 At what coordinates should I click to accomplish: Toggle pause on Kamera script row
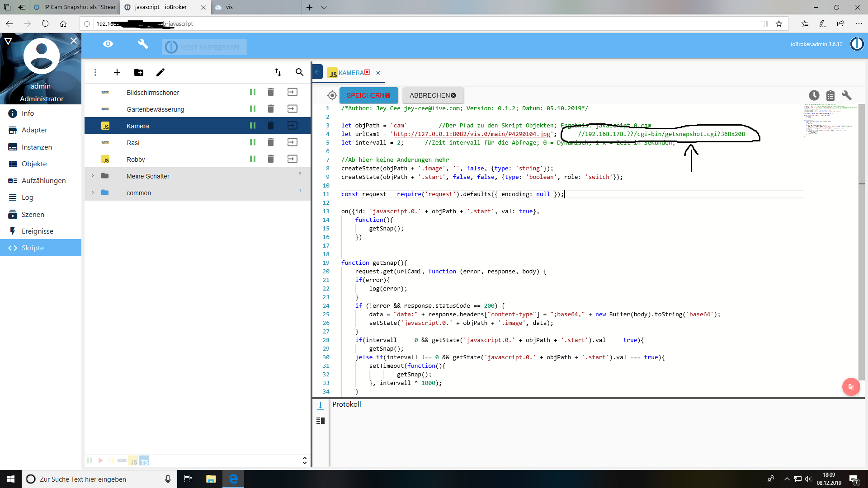[x=252, y=125]
